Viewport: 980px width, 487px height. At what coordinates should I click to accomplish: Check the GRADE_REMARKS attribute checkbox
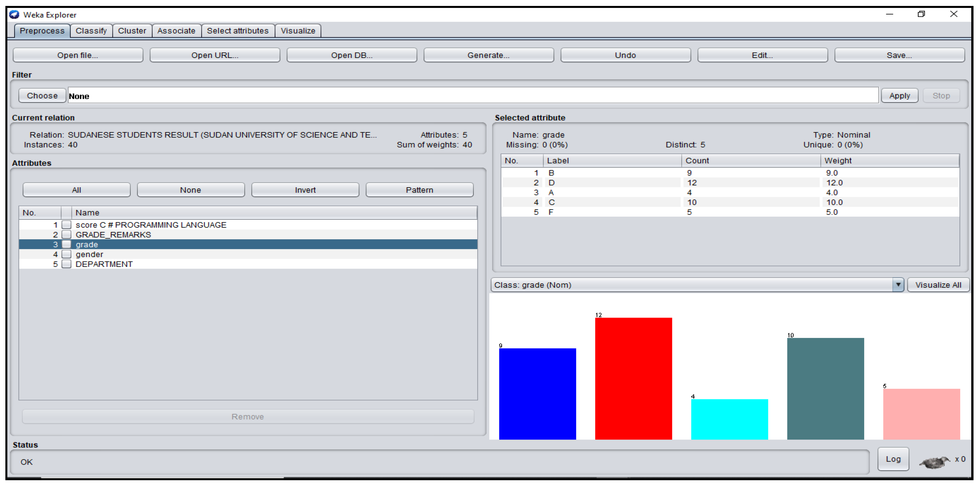(67, 234)
